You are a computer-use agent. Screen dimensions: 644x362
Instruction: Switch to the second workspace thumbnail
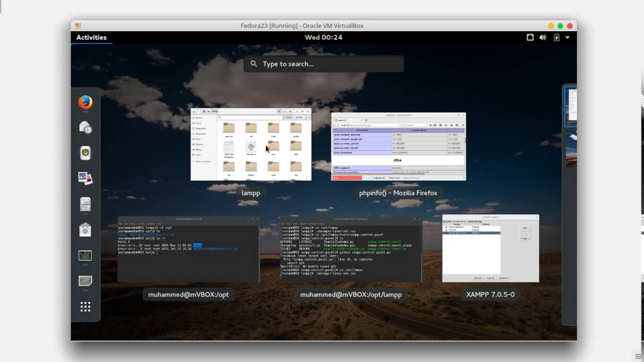[571, 149]
